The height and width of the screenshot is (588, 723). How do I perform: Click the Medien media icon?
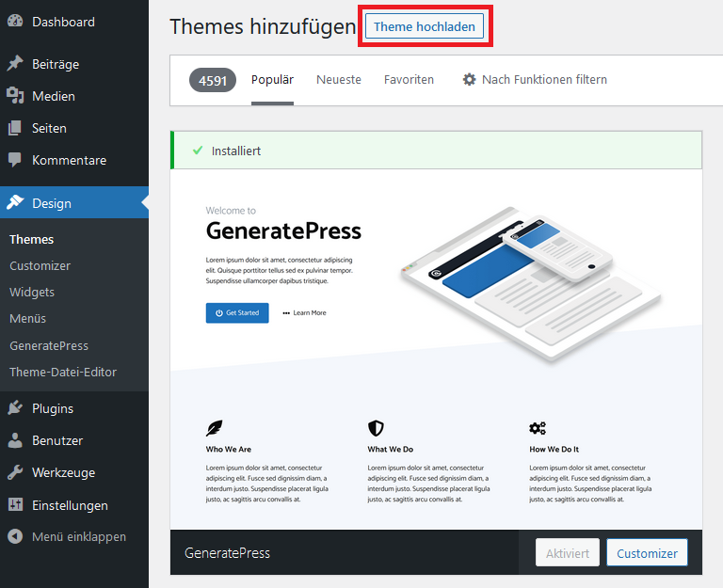[15, 96]
